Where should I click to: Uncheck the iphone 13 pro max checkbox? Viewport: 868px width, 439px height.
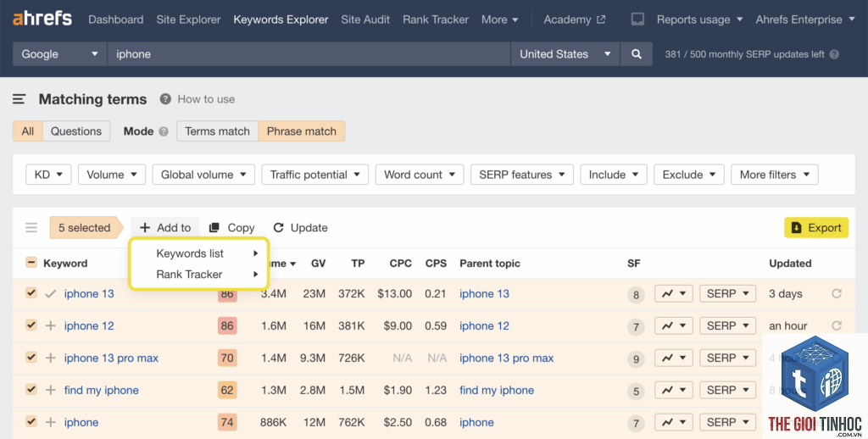[31, 357]
